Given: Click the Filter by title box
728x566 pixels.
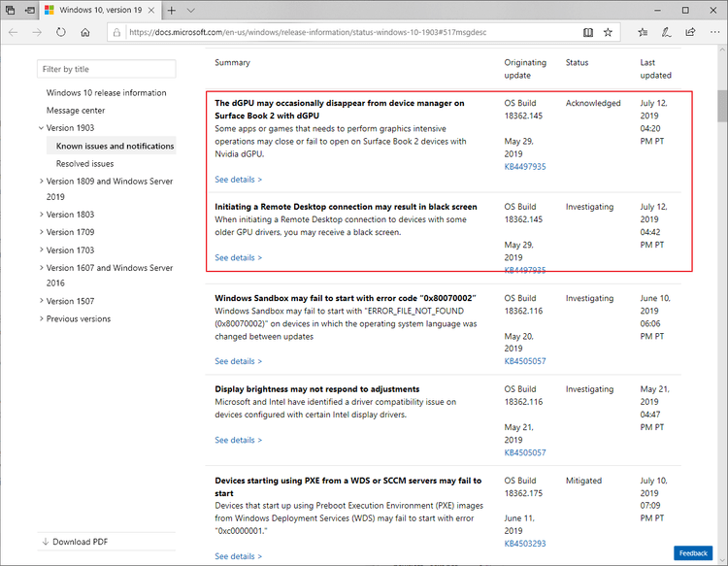Looking at the screenshot, I should 107,69.
